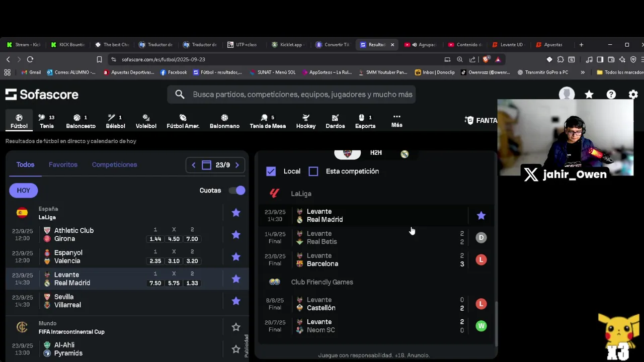
Task: Toggle favorite star for Espanyol–Valencia
Action: (x=236, y=257)
